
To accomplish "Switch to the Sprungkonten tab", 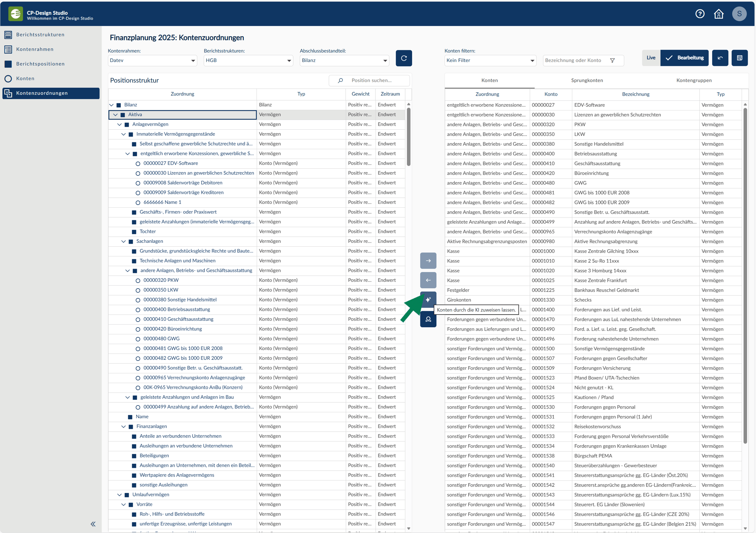I will pyautogui.click(x=587, y=80).
